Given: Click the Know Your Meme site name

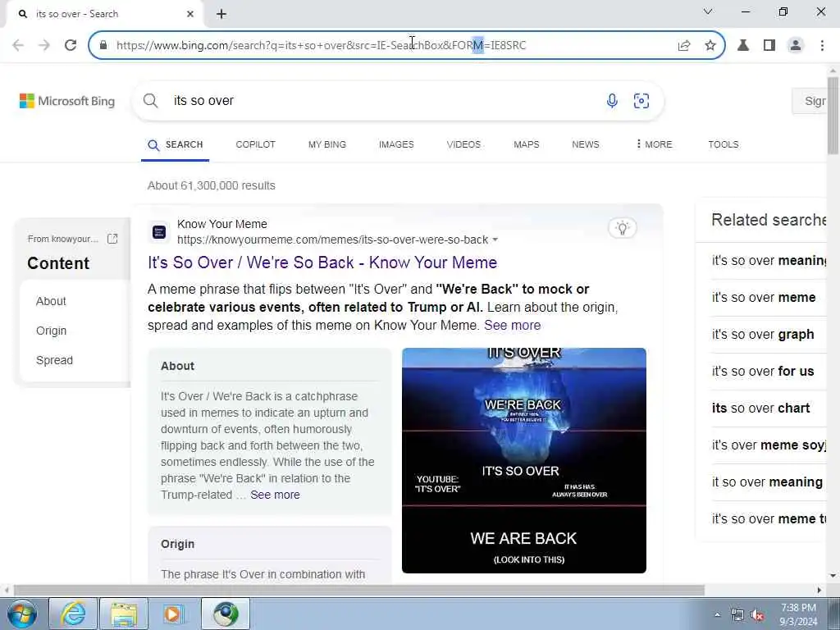Looking at the screenshot, I should pos(221,224).
